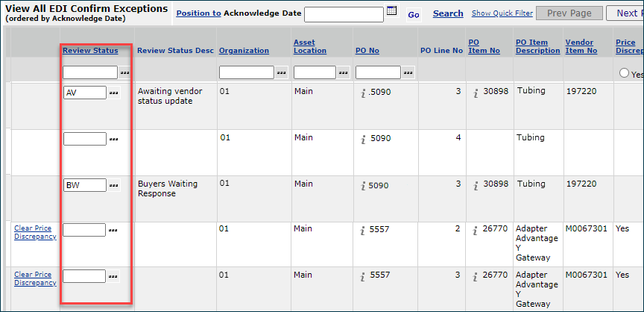
Task: Open lookup for the PO No filter
Action: [408, 72]
